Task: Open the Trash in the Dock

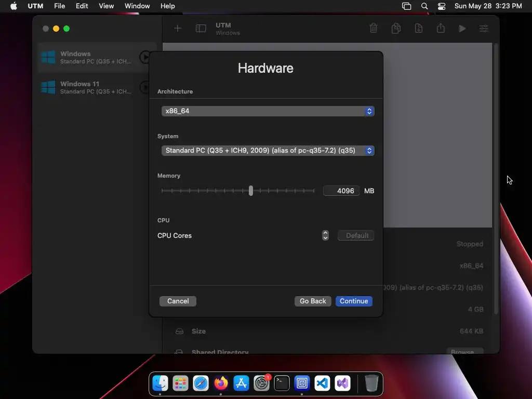Action: 371,383
